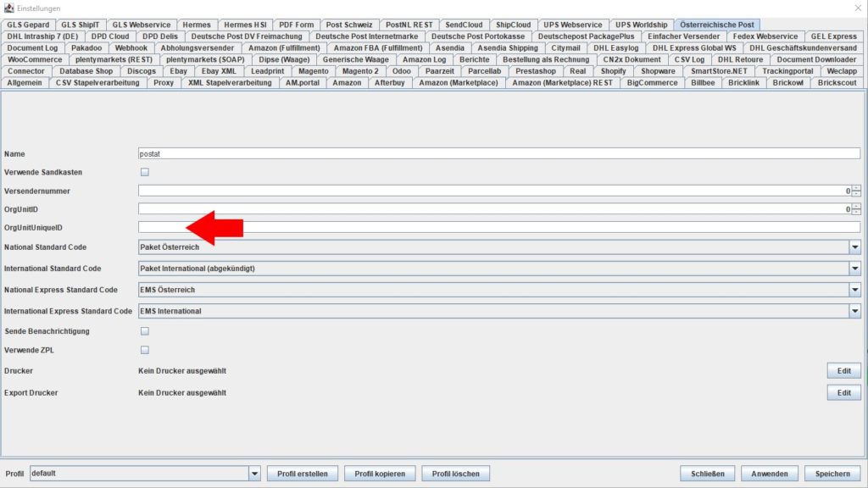Select the Amazon (Marketplace) REST tab

(x=563, y=83)
